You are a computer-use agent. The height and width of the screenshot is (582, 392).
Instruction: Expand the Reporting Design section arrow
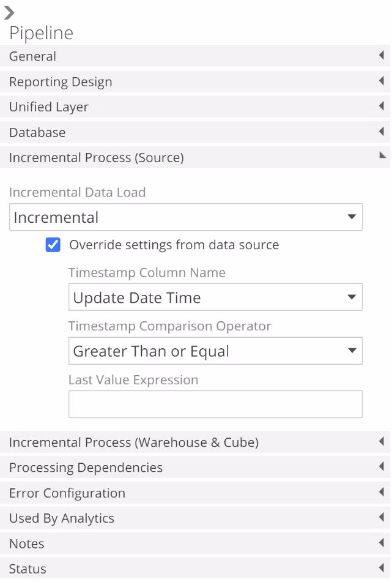pos(381,81)
